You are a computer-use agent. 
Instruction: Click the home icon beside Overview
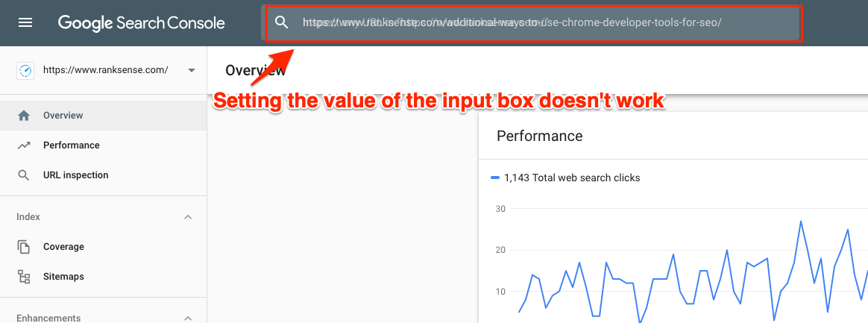pyautogui.click(x=24, y=116)
